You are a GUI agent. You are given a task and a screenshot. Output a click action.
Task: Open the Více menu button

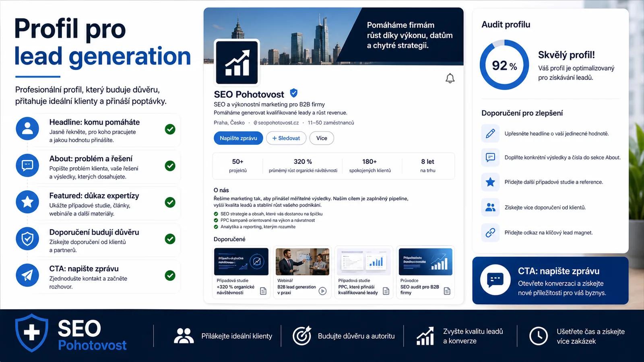(322, 138)
